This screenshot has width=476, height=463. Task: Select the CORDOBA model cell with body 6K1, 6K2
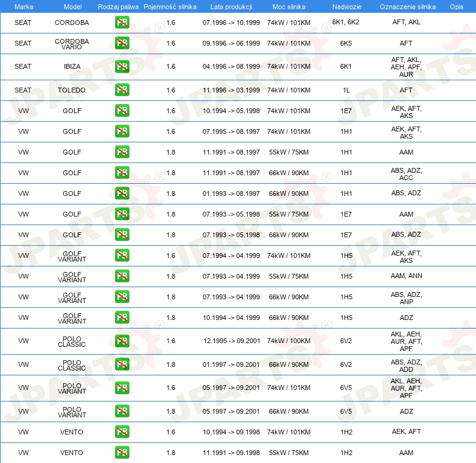(72, 23)
